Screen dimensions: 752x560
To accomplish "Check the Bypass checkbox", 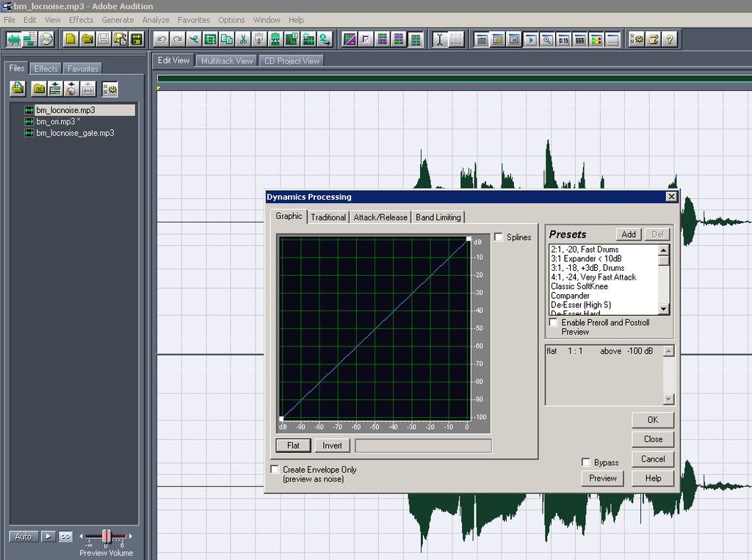I will pos(585,462).
